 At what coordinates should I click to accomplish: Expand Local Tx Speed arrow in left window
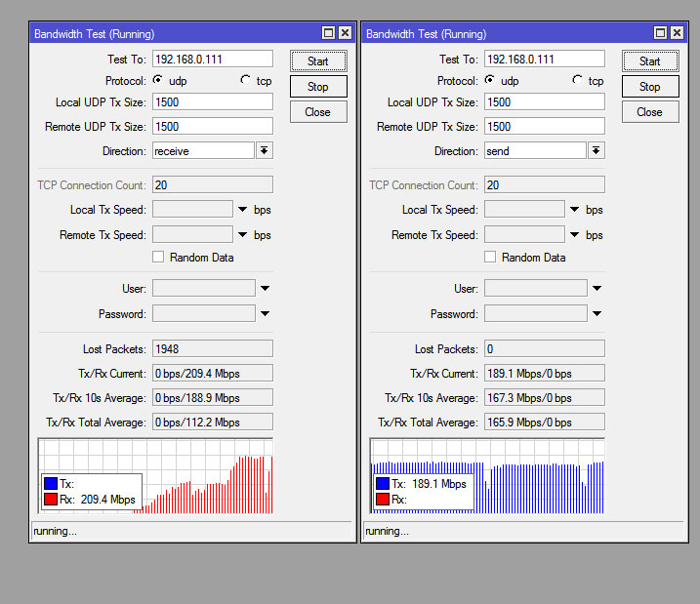[x=242, y=210]
